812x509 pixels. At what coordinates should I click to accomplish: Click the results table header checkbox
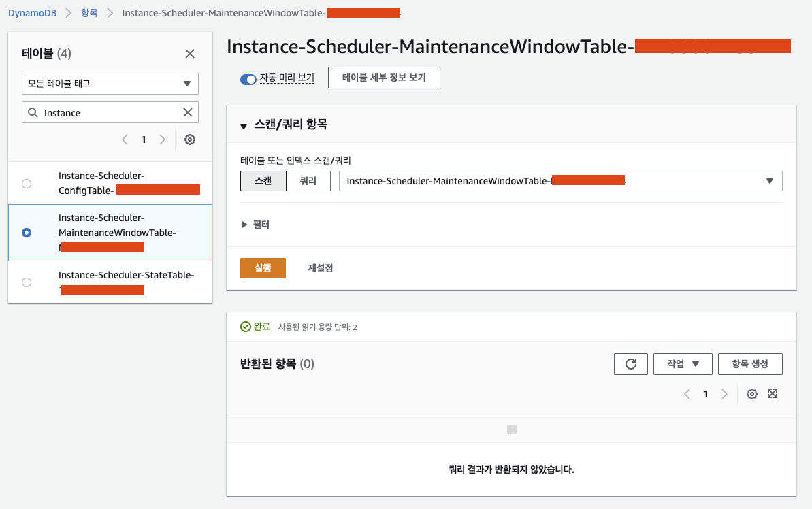pyautogui.click(x=512, y=429)
